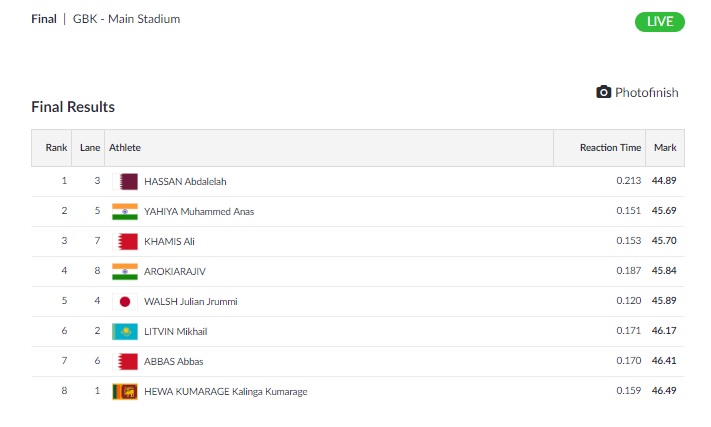This screenshot has height=427, width=711.
Task: Sort by Mark column header
Action: [665, 148]
